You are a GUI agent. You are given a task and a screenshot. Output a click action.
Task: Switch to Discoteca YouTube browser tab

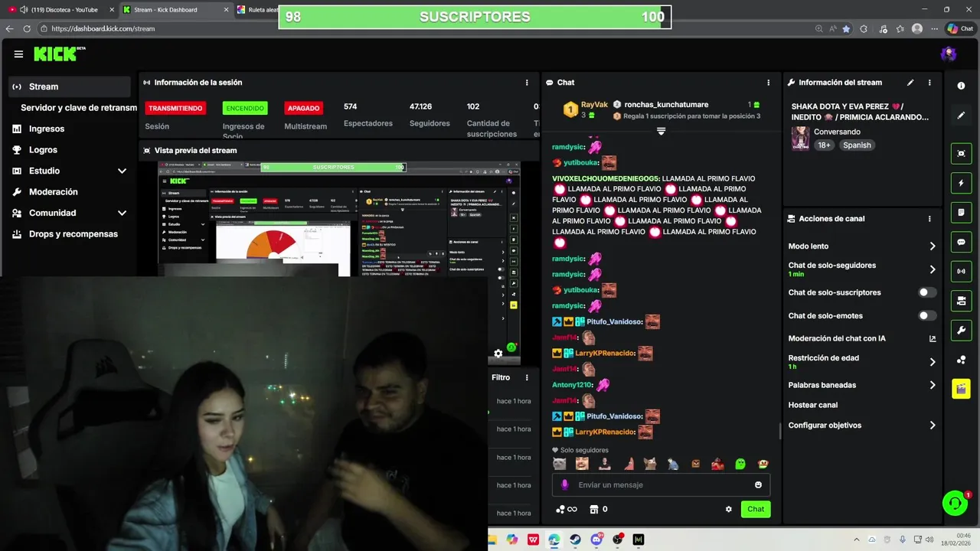(x=59, y=9)
